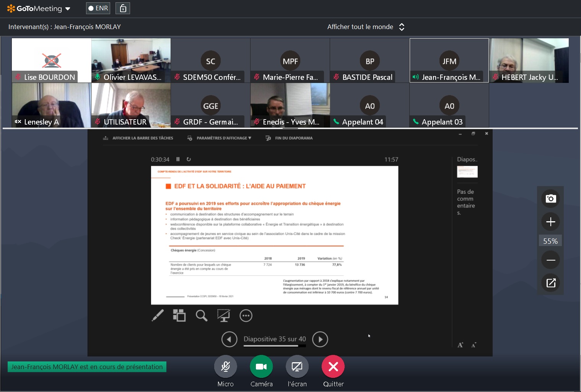Click the 55% zoom level value
581x392 pixels.
tap(550, 241)
